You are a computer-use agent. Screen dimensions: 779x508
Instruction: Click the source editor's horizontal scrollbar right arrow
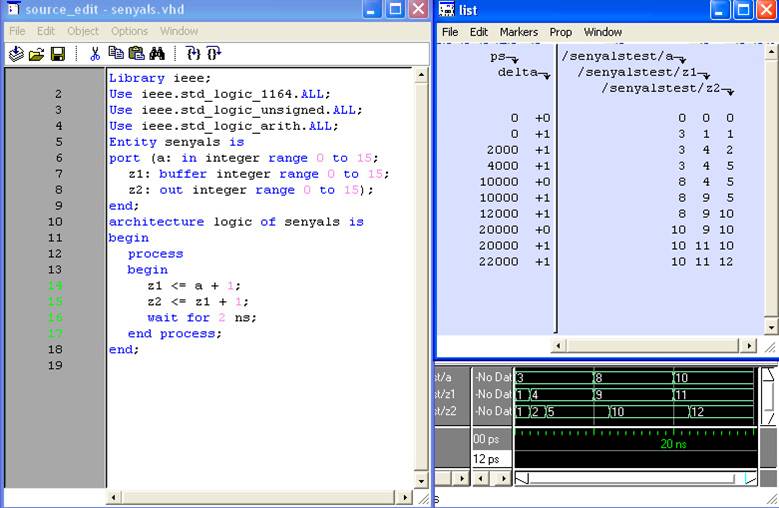click(x=405, y=497)
